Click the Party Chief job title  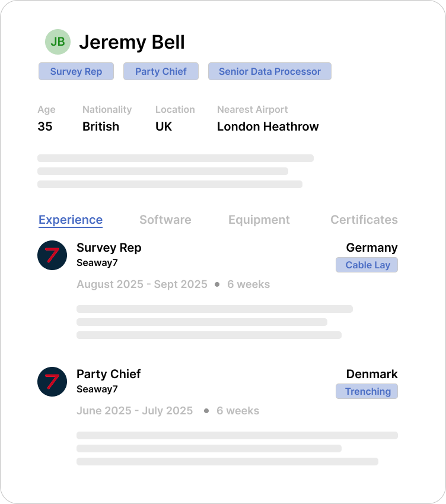[109, 374]
